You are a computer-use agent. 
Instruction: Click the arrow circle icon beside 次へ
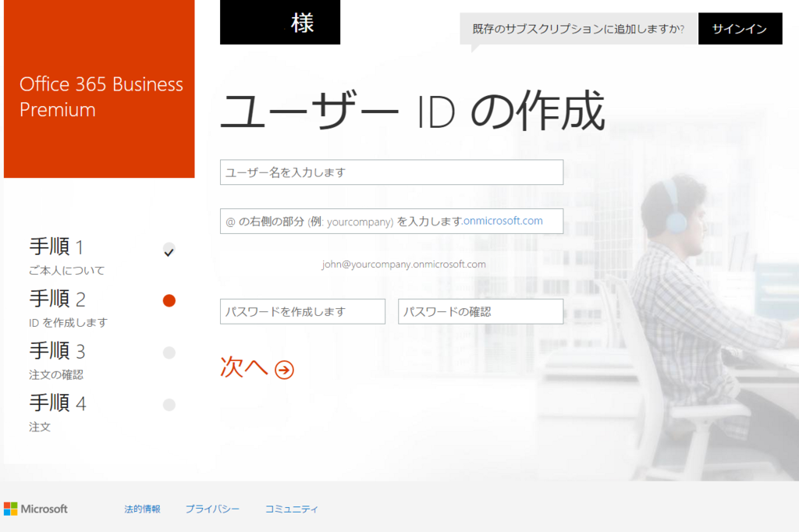tap(284, 370)
